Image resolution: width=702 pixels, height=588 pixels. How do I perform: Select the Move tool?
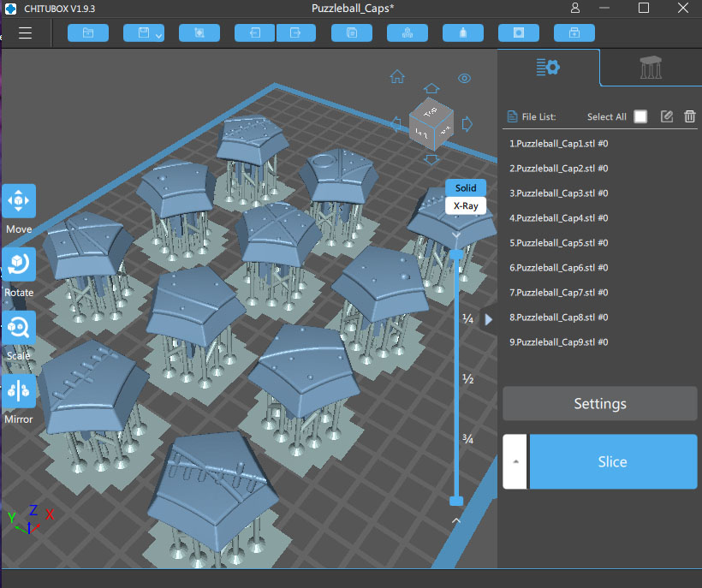pos(19,202)
